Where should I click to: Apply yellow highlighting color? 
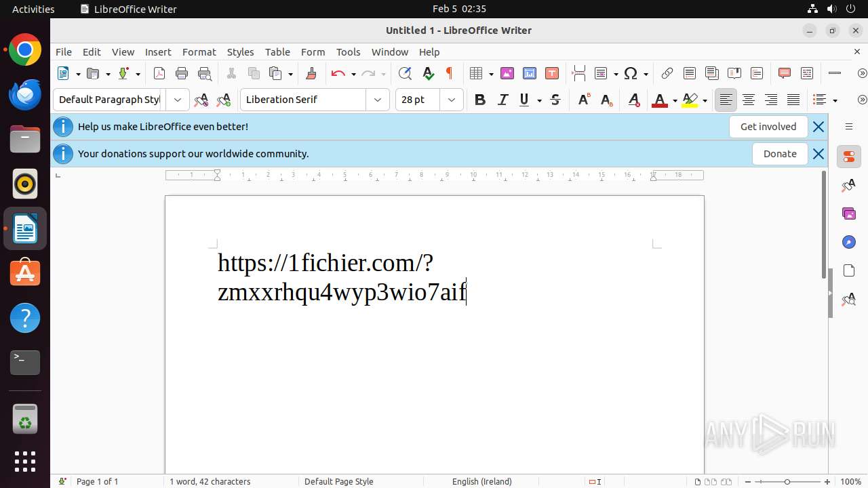[x=690, y=100]
